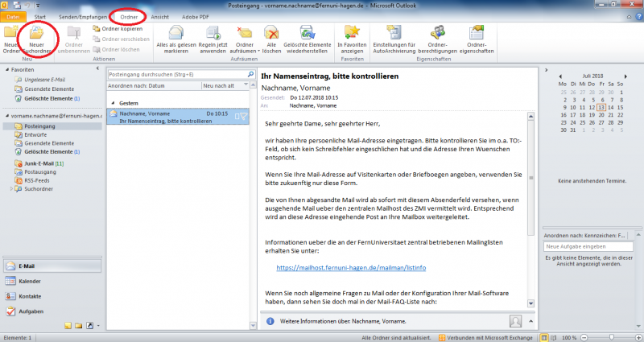Click the reading pane scroll up arrow
This screenshot has height=342, width=644.
click(x=530, y=117)
